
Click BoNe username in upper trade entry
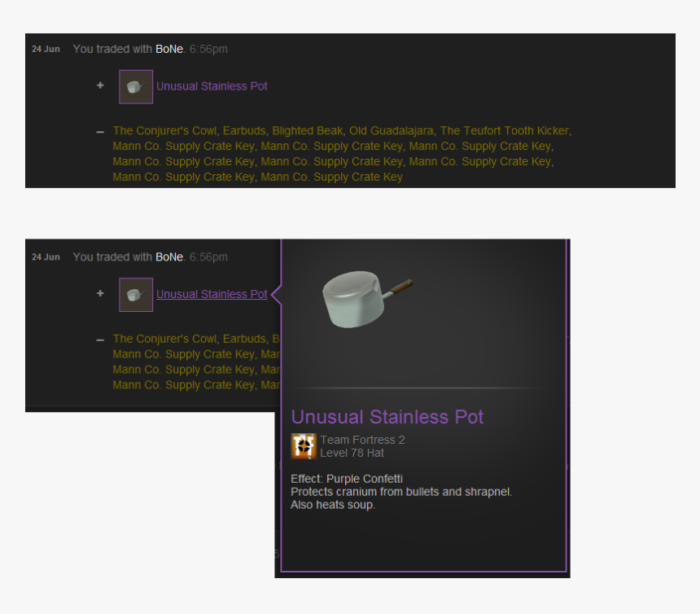(x=169, y=49)
